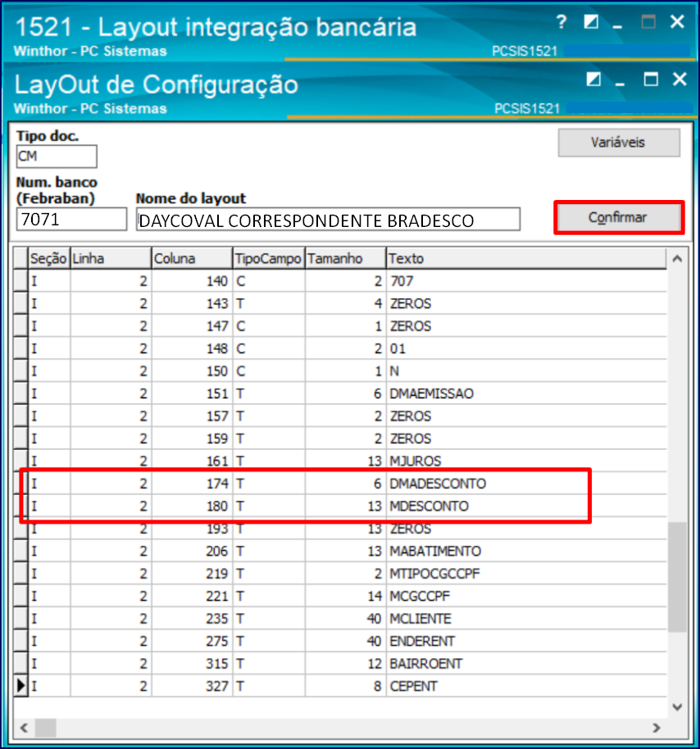Toggle skin icon in 1521 Layout integração bancária title bar

point(591,22)
